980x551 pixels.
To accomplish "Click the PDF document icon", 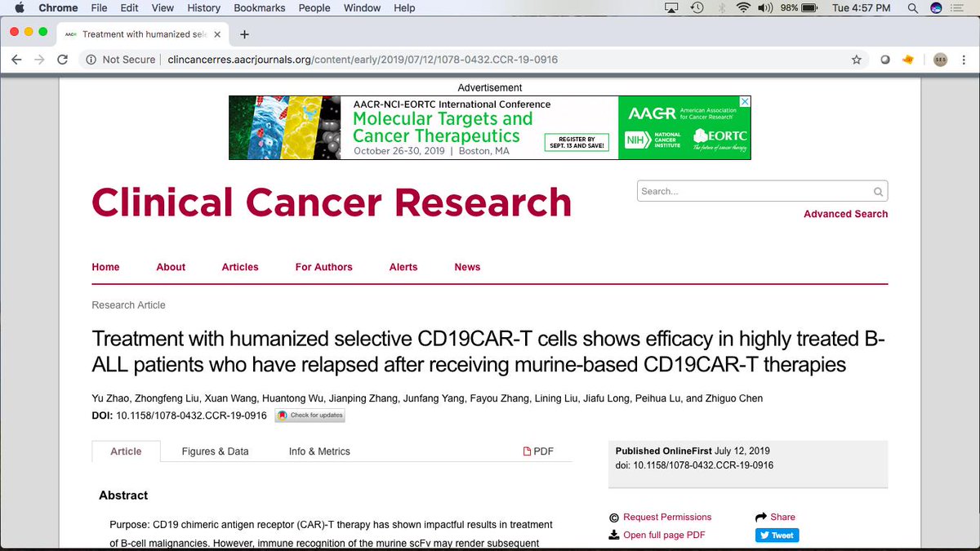I will pos(528,451).
